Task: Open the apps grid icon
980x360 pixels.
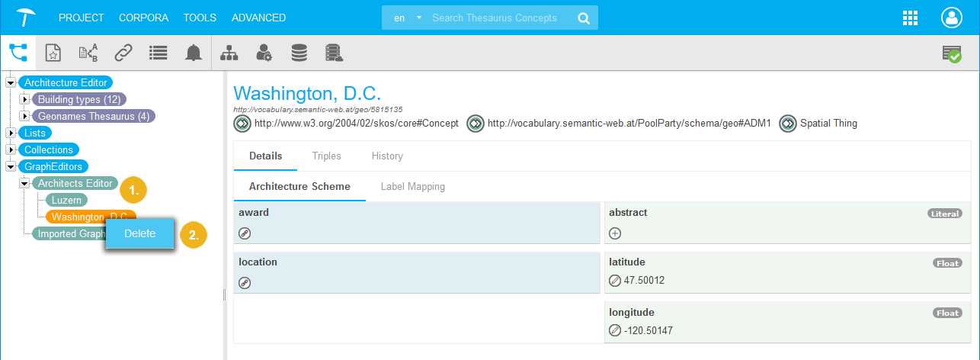Action: click(x=909, y=18)
